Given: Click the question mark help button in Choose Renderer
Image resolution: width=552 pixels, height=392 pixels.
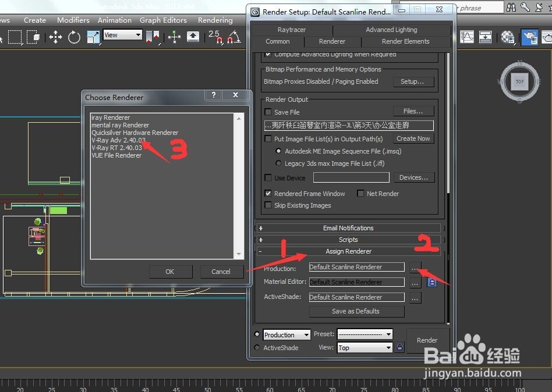Looking at the screenshot, I should (x=214, y=95).
